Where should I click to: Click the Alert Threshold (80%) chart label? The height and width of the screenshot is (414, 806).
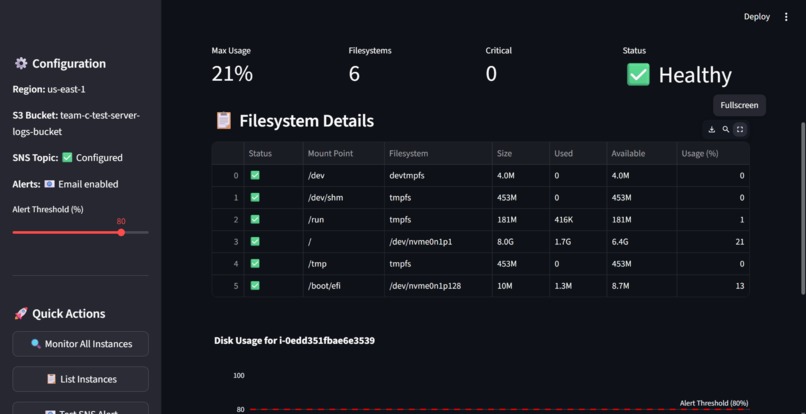coord(714,403)
